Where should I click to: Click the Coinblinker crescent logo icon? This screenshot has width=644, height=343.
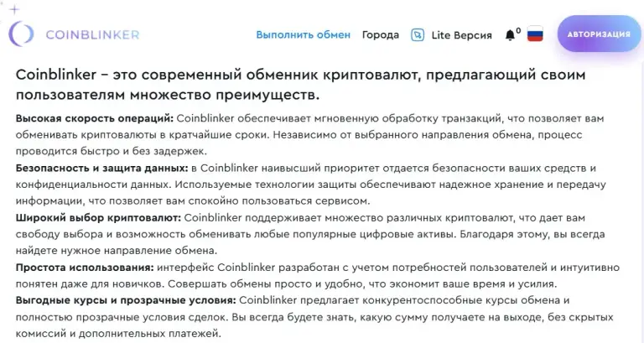click(x=21, y=34)
